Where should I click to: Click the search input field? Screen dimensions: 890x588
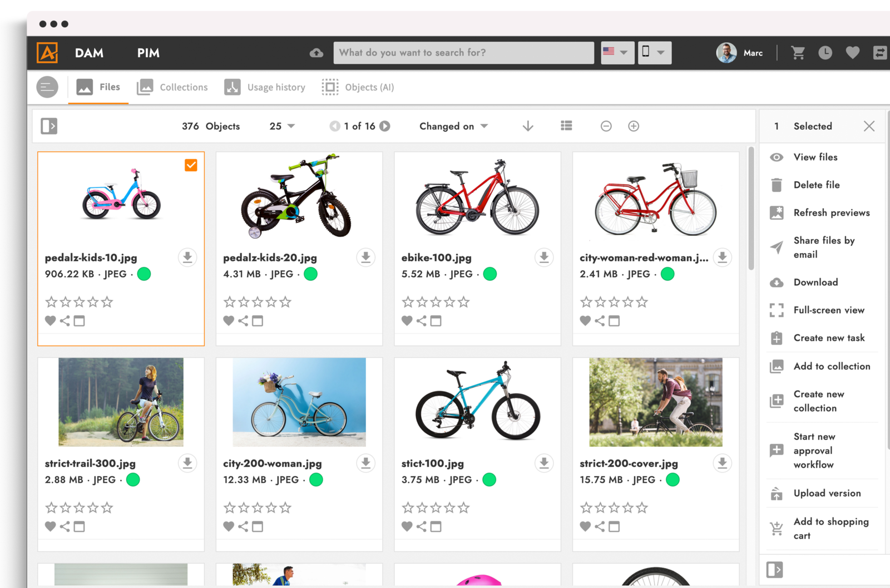click(x=464, y=53)
